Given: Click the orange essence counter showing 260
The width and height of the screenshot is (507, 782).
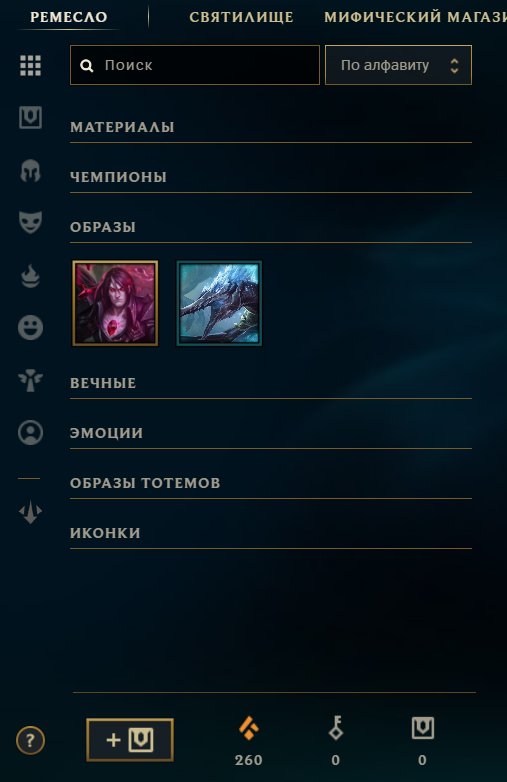Looking at the screenshot, I should [x=248, y=741].
